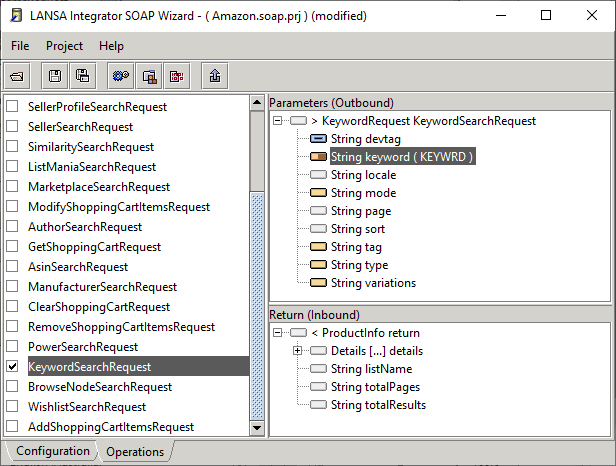Viewport: 616px width, 466px height.
Task: Open the File menu
Action: (x=20, y=46)
